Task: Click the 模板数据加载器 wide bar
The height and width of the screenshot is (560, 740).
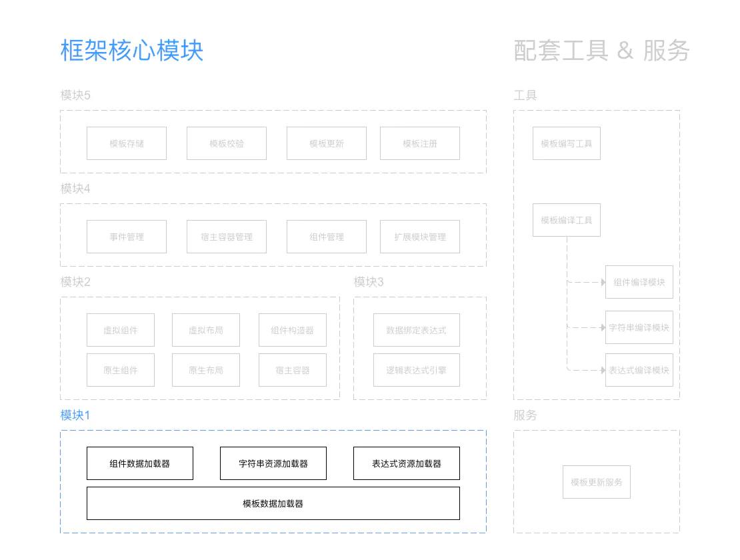Action: click(273, 503)
